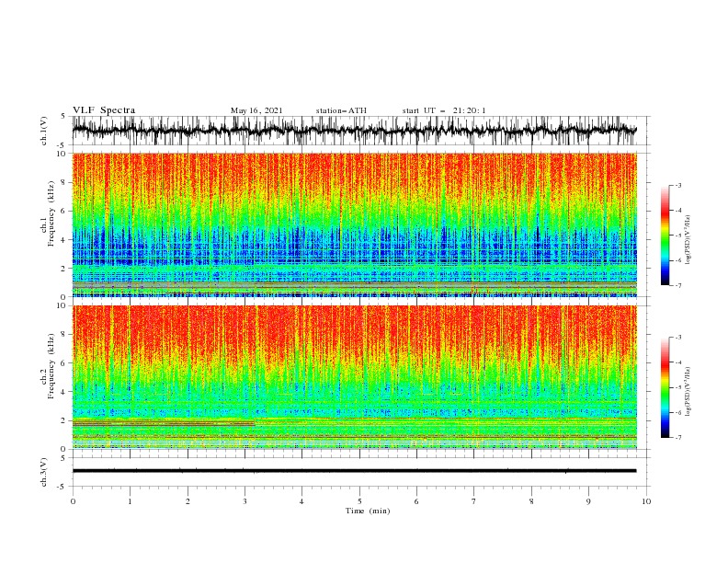Click the ch.1 spectrogram plot

(354, 224)
